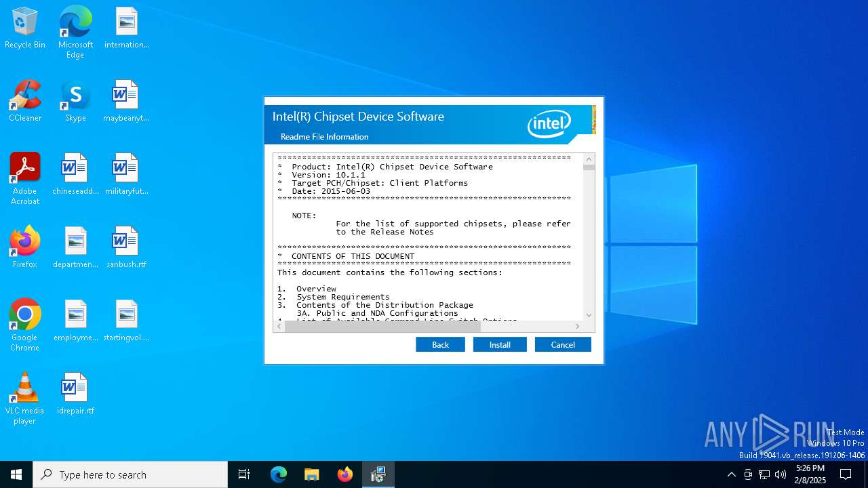Click readme horizontal scroll left arrow
Screen dimensions: 868x488
pyautogui.click(x=279, y=326)
